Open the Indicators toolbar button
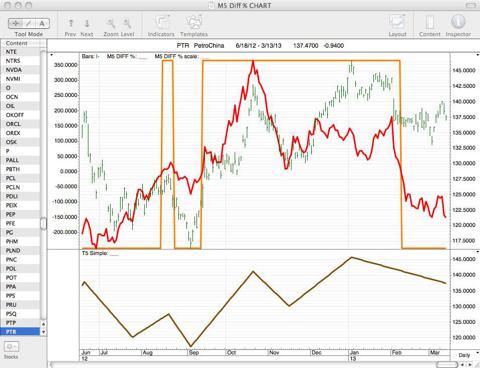The width and height of the screenshot is (480, 368). (161, 23)
